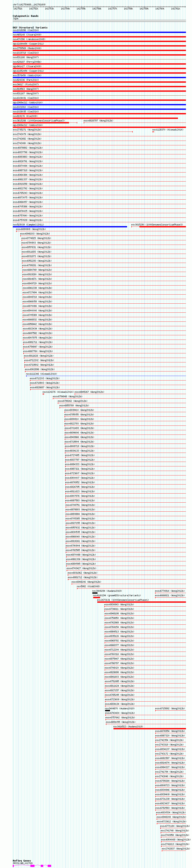
Task: Click variant essv6676954 (Wong2012b)
Action: [x=170, y=731]
